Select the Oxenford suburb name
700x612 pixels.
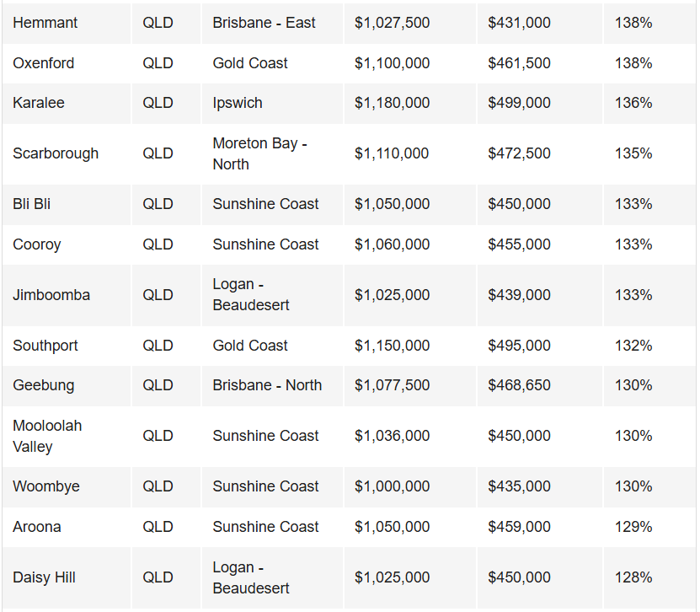44,63
